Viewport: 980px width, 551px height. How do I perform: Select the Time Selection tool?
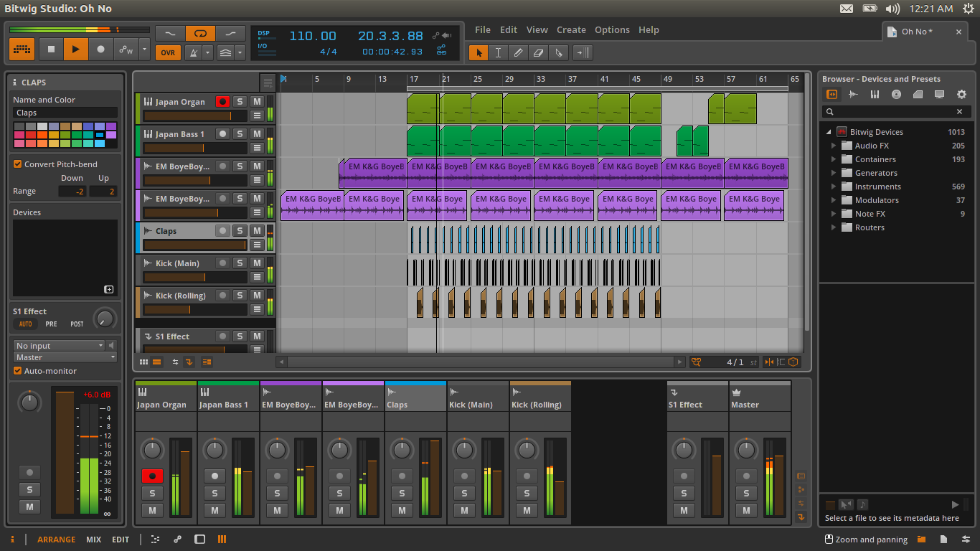click(x=498, y=52)
